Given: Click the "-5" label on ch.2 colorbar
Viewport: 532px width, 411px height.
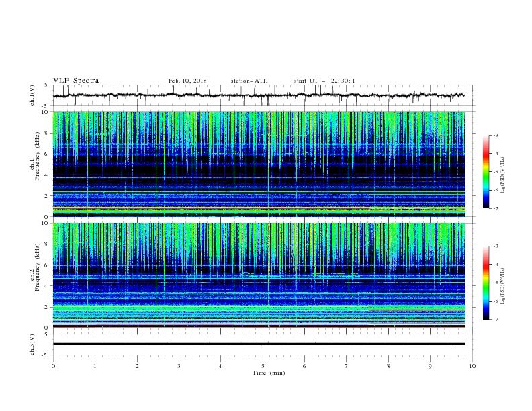Looking at the screenshot, I should click(x=495, y=283).
